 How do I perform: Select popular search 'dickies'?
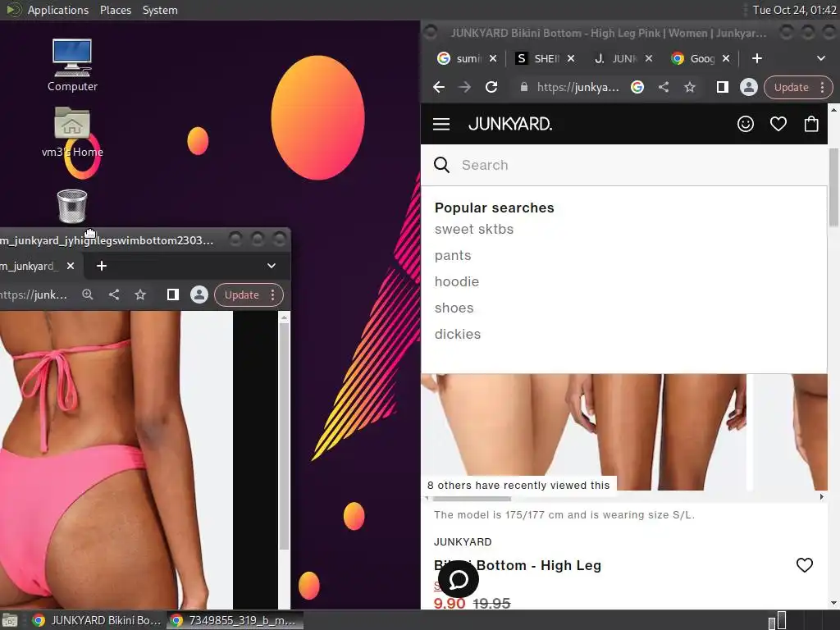click(458, 335)
